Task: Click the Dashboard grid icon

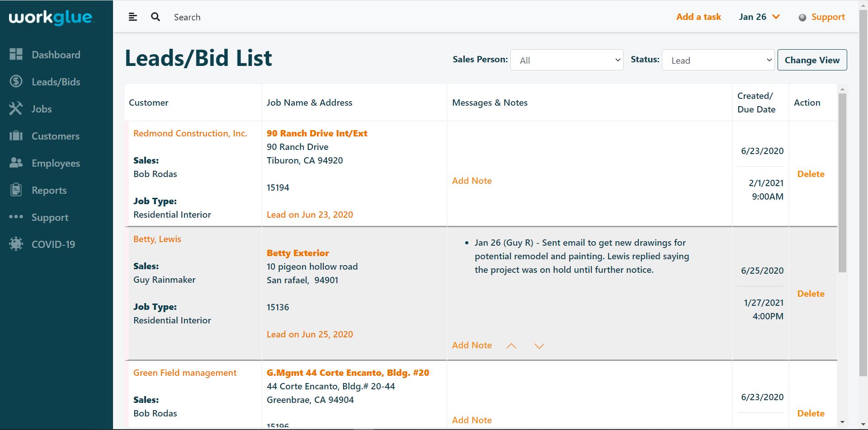Action: point(16,54)
